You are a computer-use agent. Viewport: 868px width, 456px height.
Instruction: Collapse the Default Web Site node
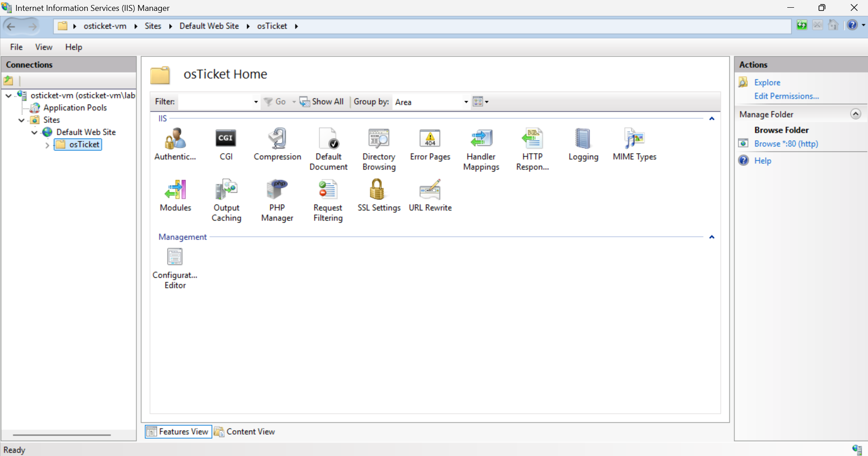[34, 132]
